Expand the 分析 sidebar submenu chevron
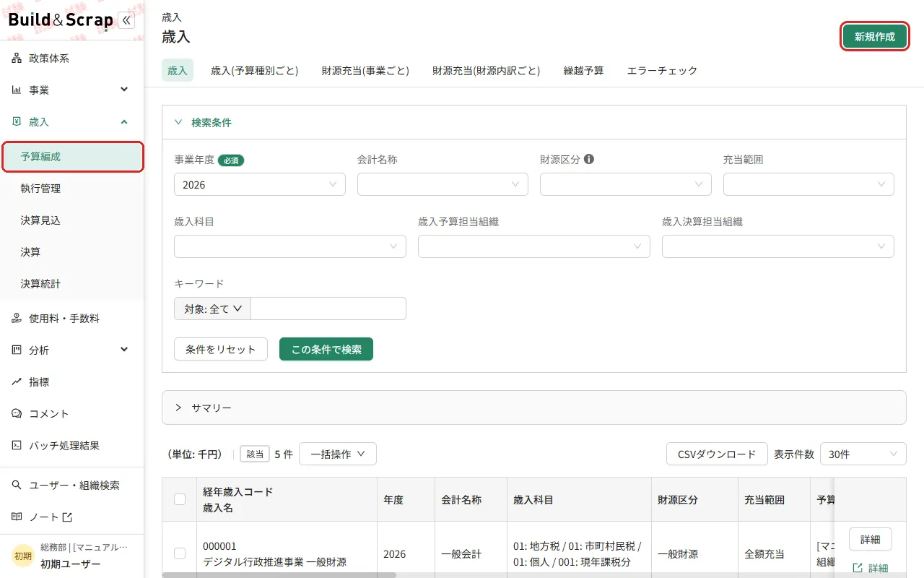 pyautogui.click(x=124, y=350)
